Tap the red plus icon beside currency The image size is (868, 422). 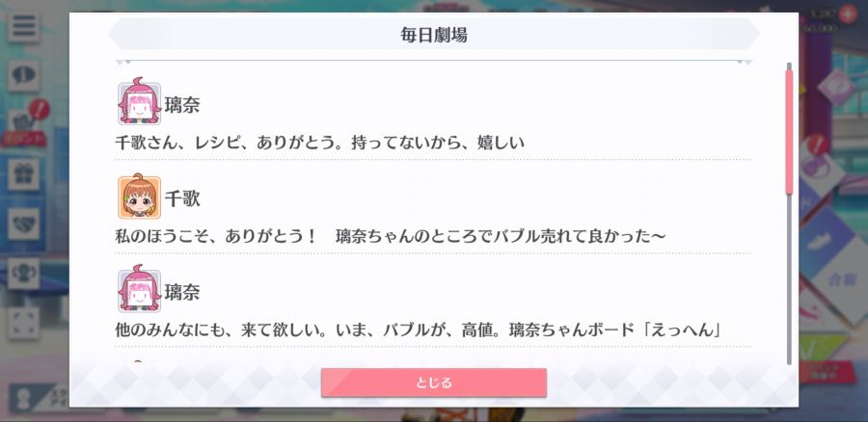(x=848, y=13)
